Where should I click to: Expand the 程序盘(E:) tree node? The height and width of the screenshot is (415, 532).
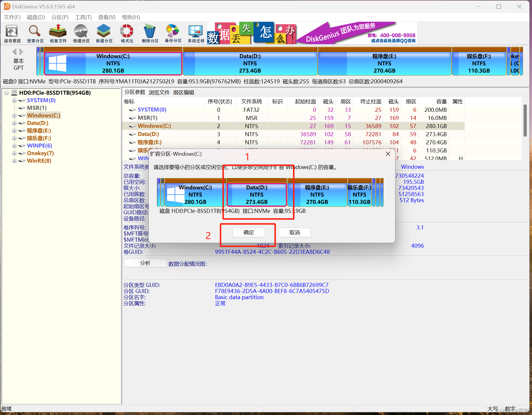(14, 131)
